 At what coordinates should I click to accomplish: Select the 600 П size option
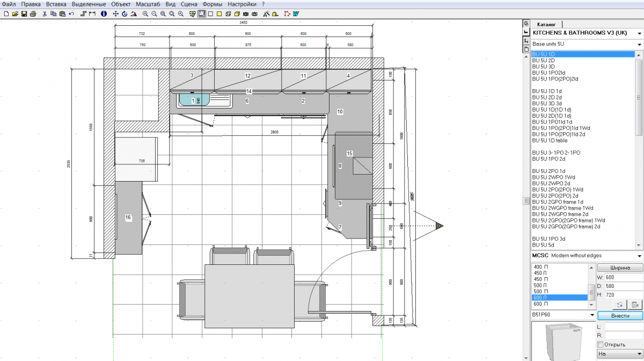tap(559, 304)
